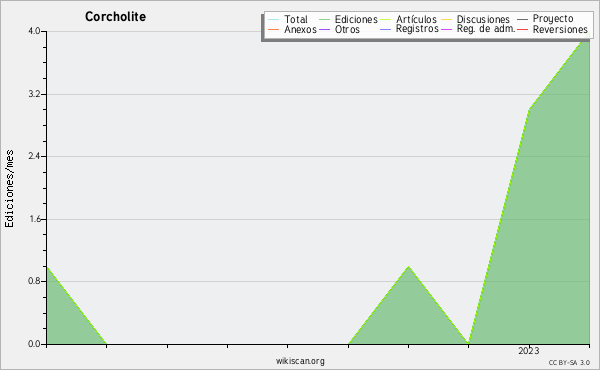Click the purple Otros legend line swatch
The height and width of the screenshot is (370, 600).
pos(324,29)
